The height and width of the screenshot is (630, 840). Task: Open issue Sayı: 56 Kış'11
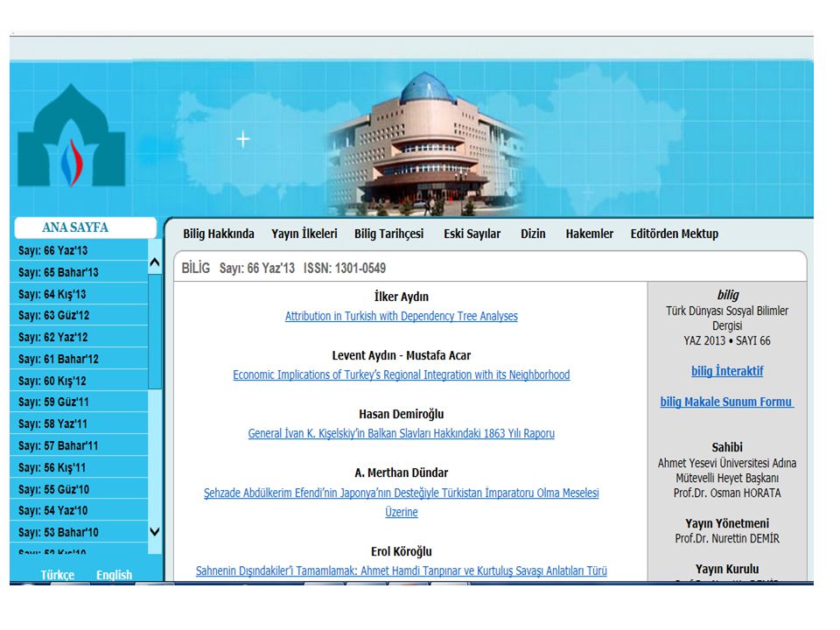coord(79,467)
